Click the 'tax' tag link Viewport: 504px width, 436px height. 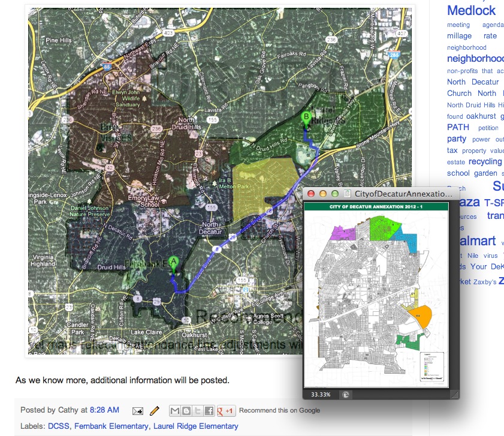[x=452, y=151]
